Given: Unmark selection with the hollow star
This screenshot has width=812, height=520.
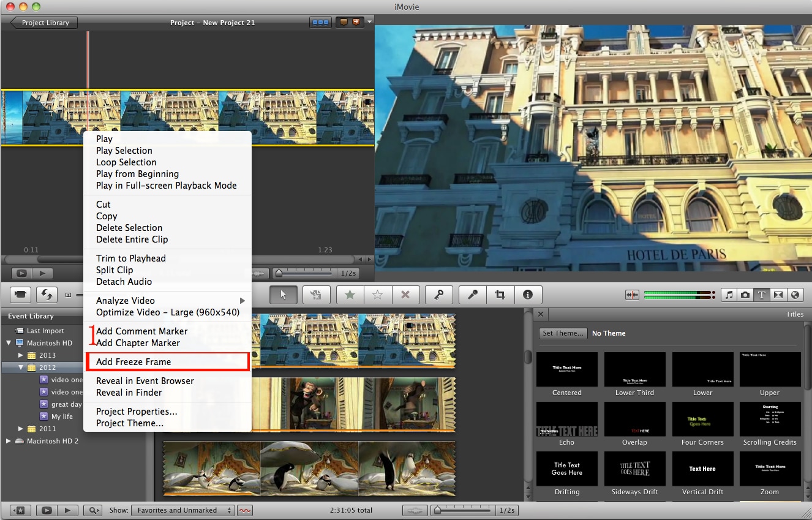Looking at the screenshot, I should point(378,295).
